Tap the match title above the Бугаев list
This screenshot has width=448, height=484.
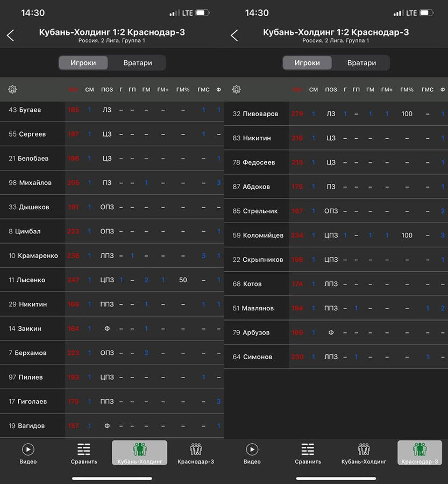[112, 32]
